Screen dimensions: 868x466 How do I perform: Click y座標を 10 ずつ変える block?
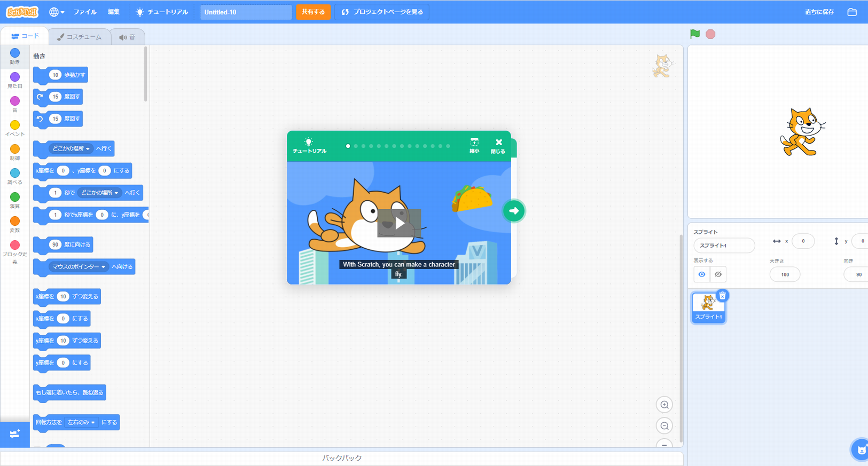point(67,341)
